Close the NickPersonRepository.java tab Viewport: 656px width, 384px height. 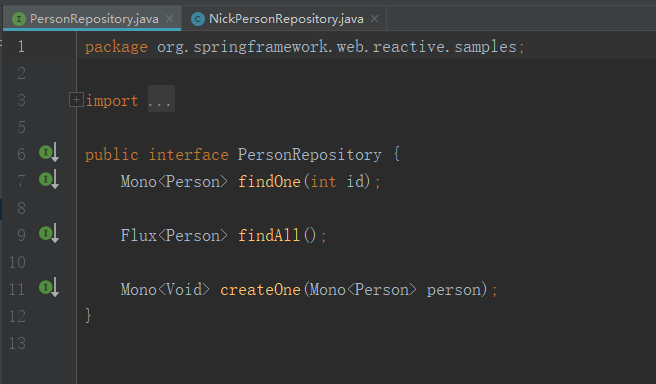(x=374, y=19)
